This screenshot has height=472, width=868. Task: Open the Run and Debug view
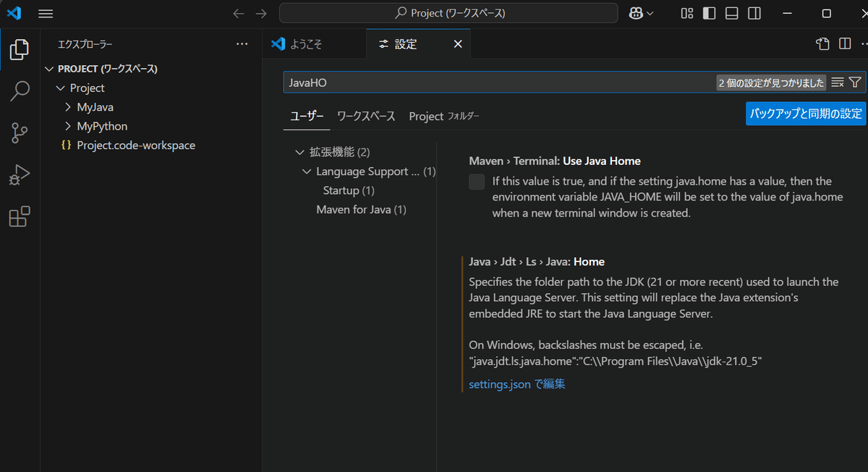click(x=20, y=175)
